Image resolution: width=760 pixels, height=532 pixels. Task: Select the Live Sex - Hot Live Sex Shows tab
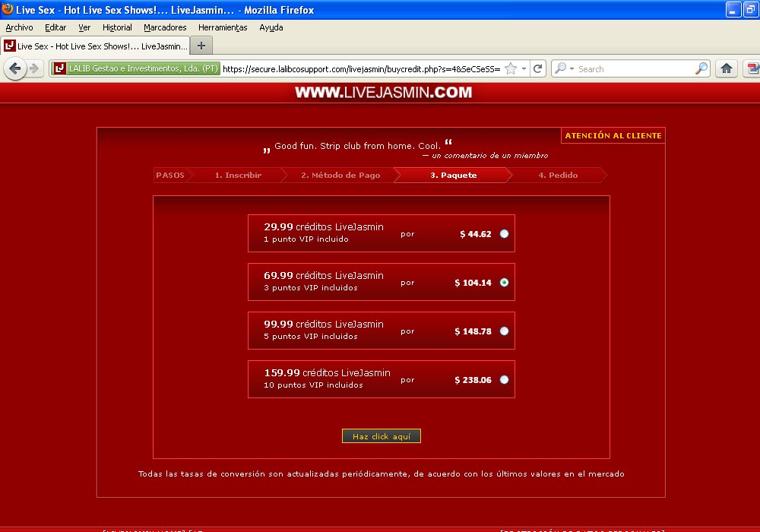point(95,46)
